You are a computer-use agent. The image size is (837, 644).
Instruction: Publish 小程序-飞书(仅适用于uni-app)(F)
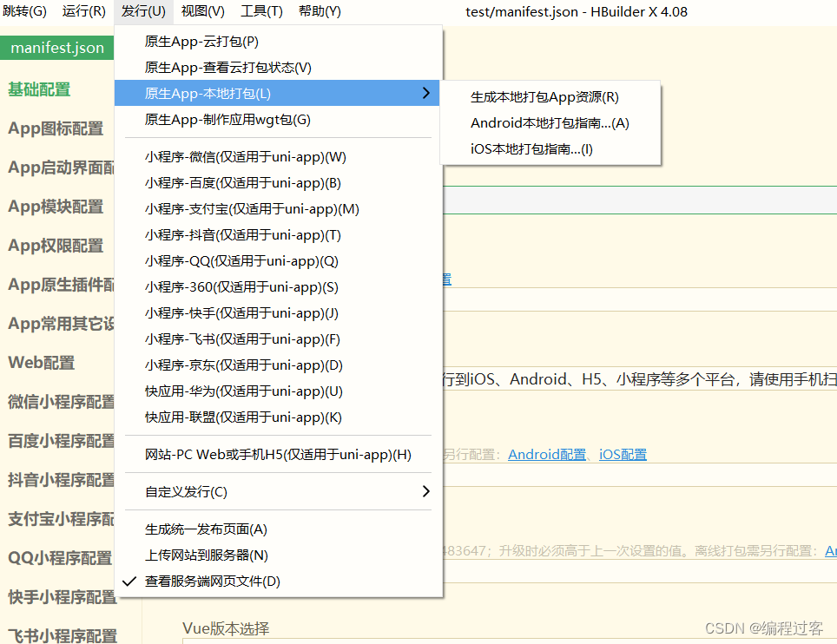278,339
